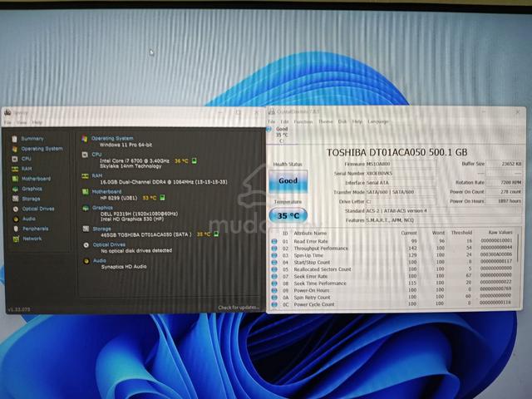The width and height of the screenshot is (532, 399).
Task: Click the Good health status button
Action: [x=288, y=181]
